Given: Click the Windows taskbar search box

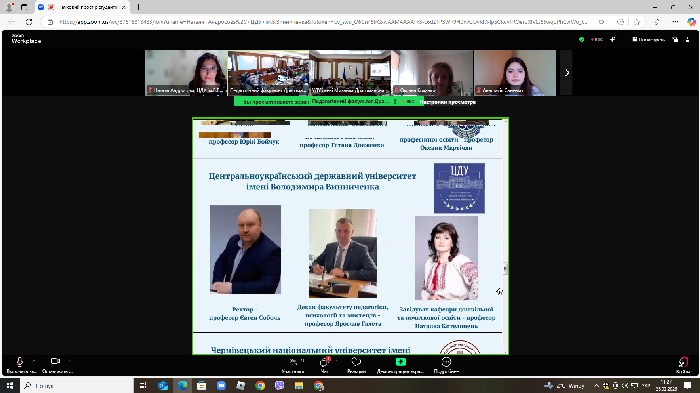Looking at the screenshot, I should 77,385.
